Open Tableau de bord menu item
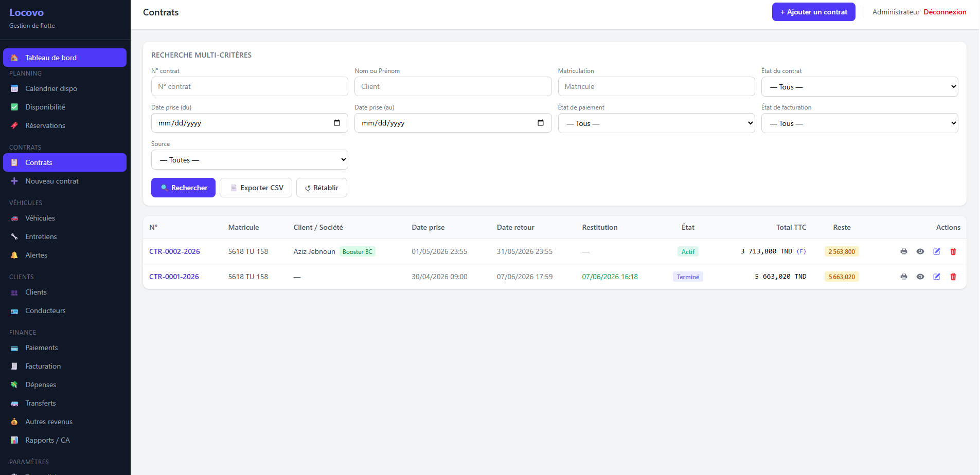Viewport: 980px width, 475px height. 65,58
